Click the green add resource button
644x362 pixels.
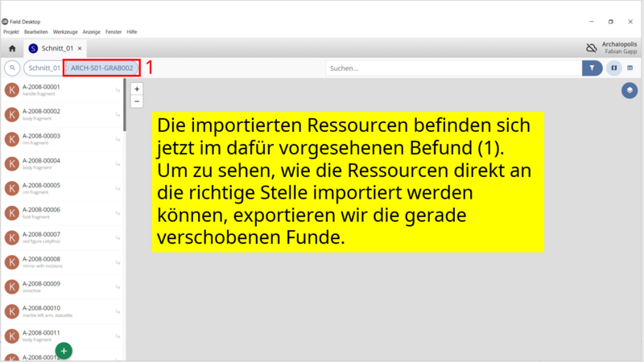[64, 351]
